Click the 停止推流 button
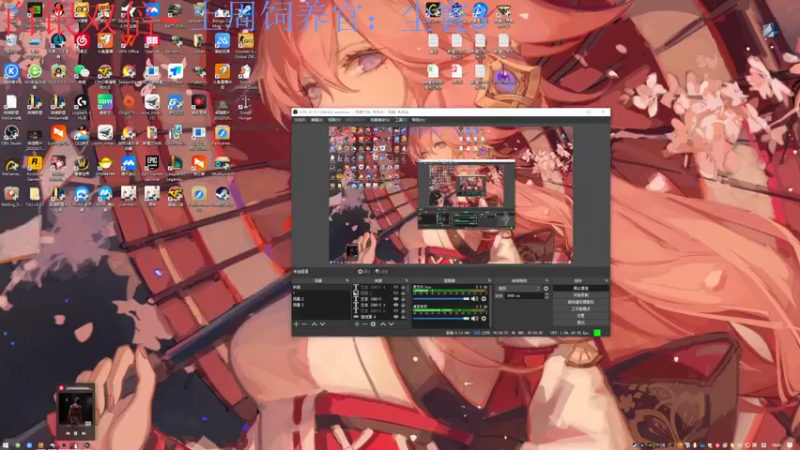 tap(581, 288)
